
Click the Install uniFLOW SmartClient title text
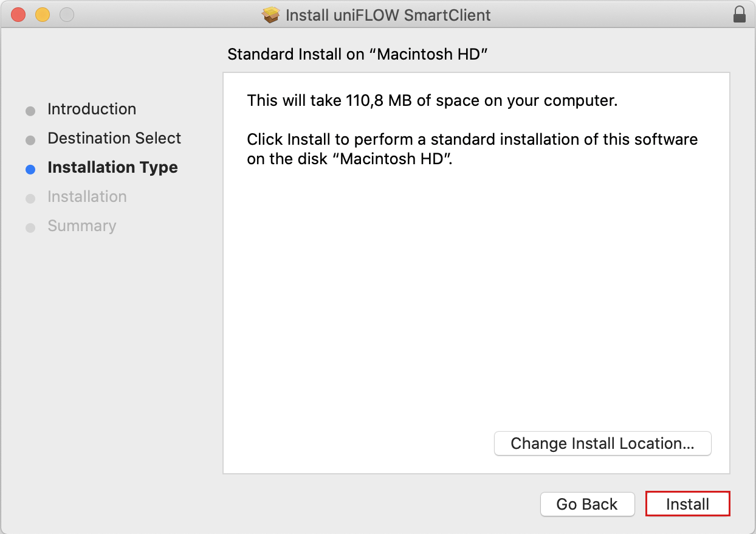[x=387, y=15]
